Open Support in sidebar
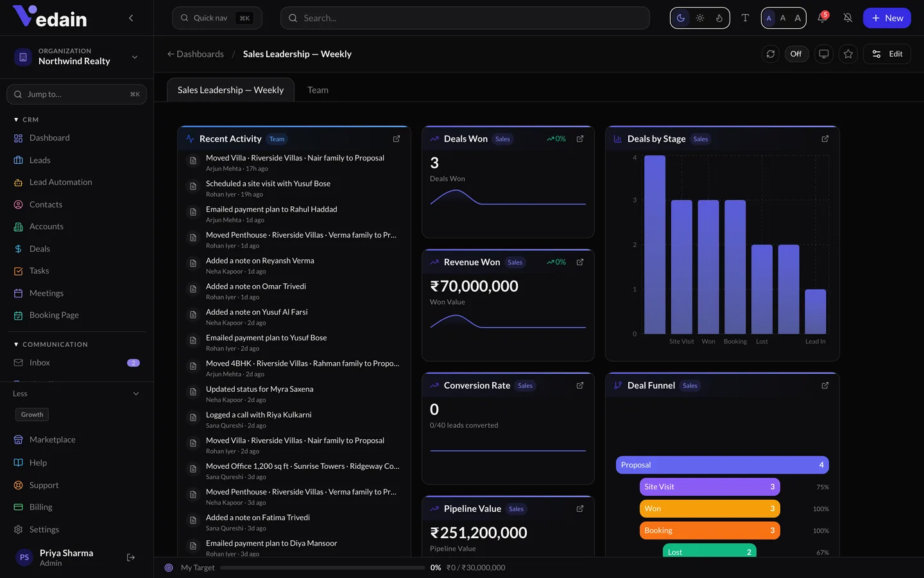 click(76, 486)
